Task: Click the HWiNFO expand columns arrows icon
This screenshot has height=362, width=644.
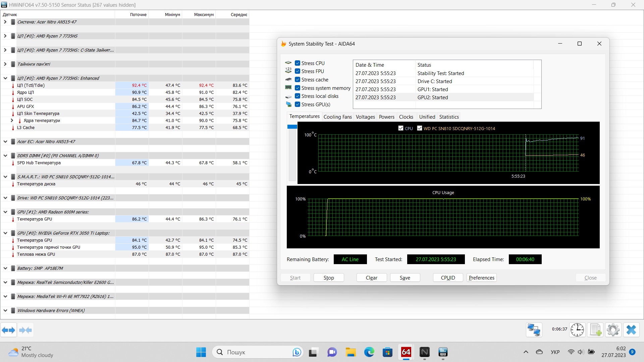Action: (x=8, y=330)
